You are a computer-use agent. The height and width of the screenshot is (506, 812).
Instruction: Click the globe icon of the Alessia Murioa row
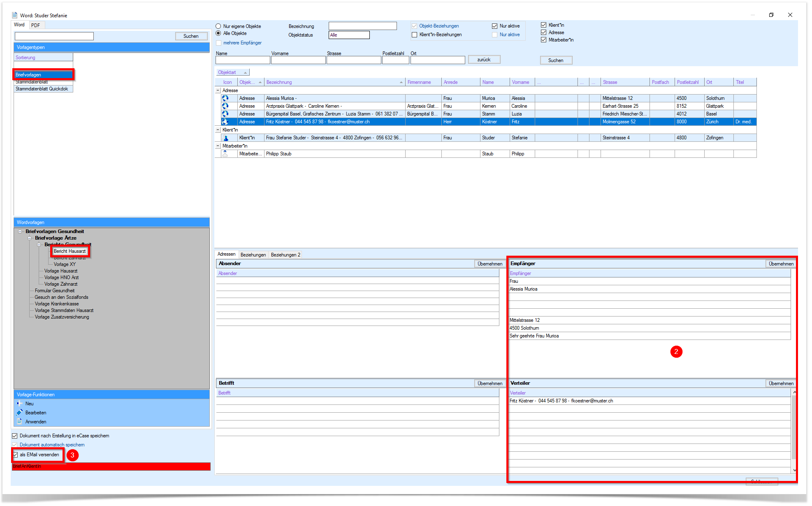point(225,98)
